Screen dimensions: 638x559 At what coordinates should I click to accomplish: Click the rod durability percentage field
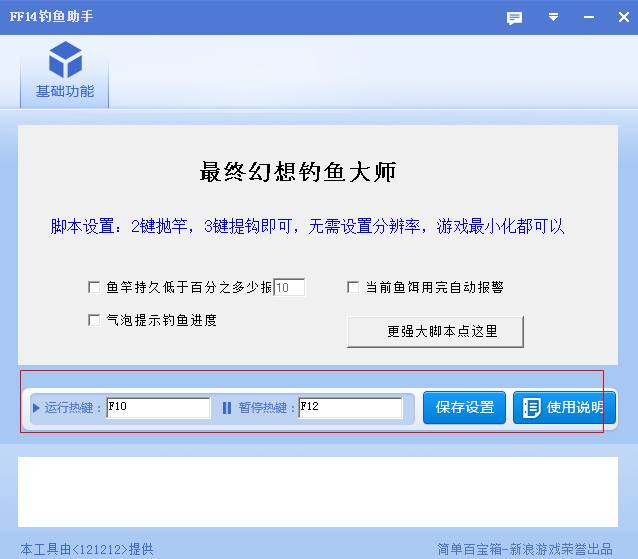point(289,287)
